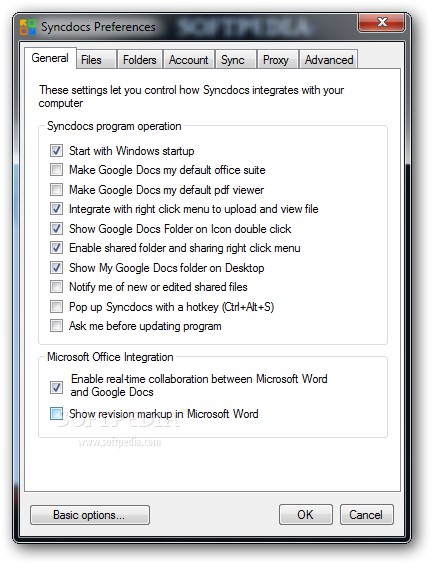Switch to the Files tab
The image size is (432, 564).
pyautogui.click(x=96, y=60)
